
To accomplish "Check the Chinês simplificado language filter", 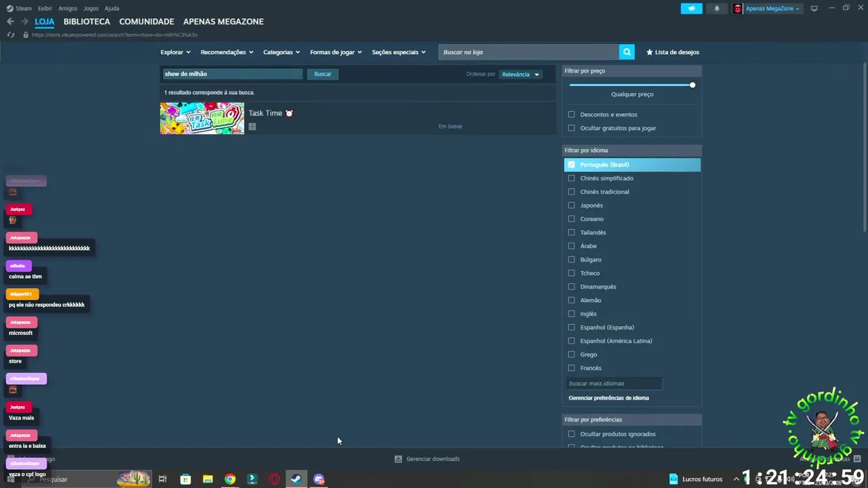I will pyautogui.click(x=572, y=178).
